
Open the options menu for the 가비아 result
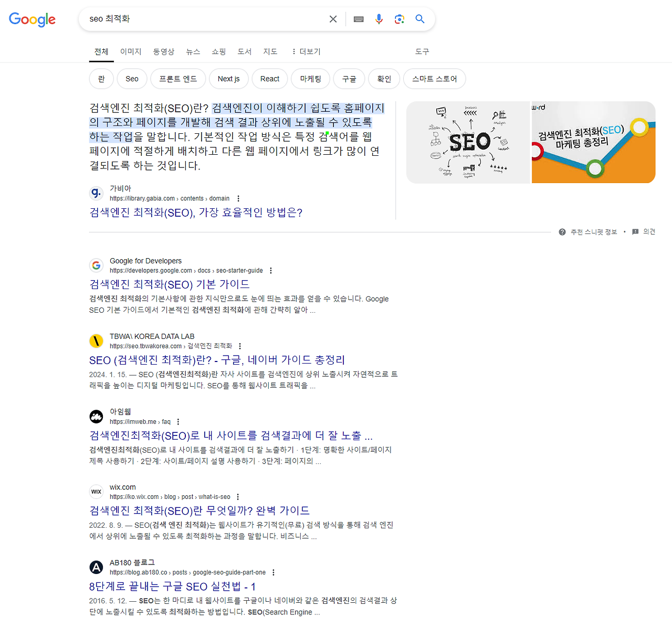click(238, 198)
